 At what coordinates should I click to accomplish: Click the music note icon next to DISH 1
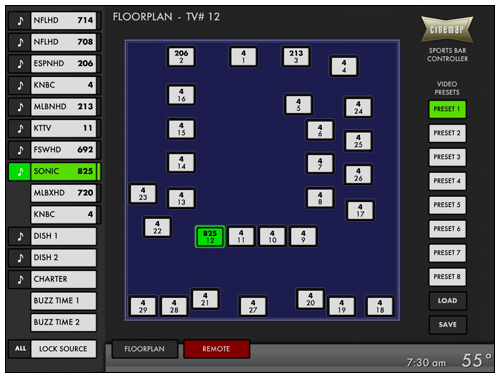pos(20,236)
